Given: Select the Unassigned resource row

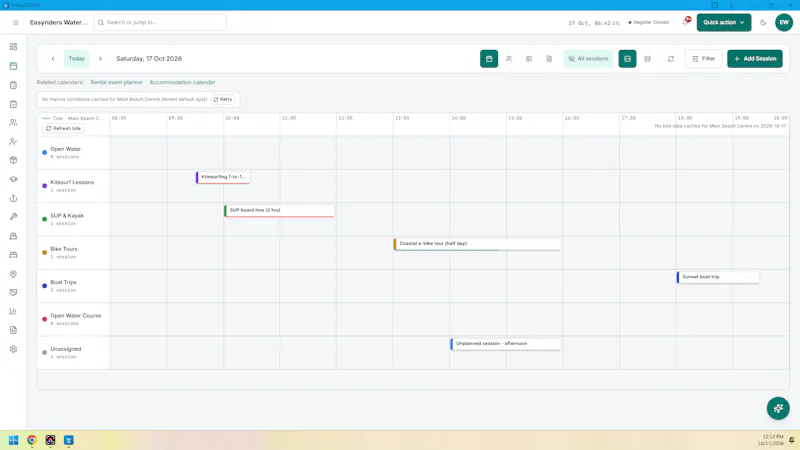Looking at the screenshot, I should 73,353.
